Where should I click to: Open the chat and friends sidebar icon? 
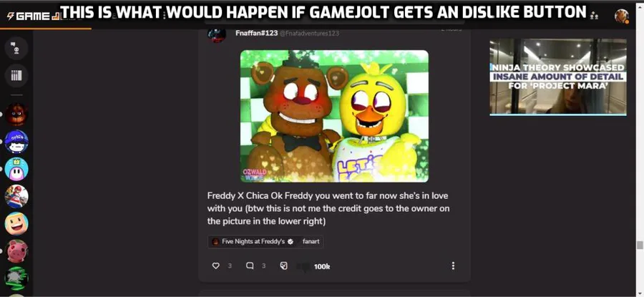(16, 48)
